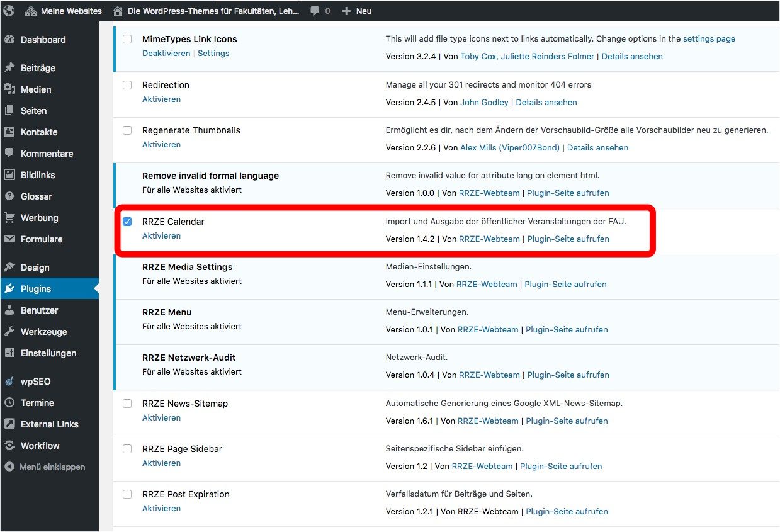Deactivate the MimeTypes Link Icons plugin
Screen dimensions: 780x532
(x=166, y=54)
